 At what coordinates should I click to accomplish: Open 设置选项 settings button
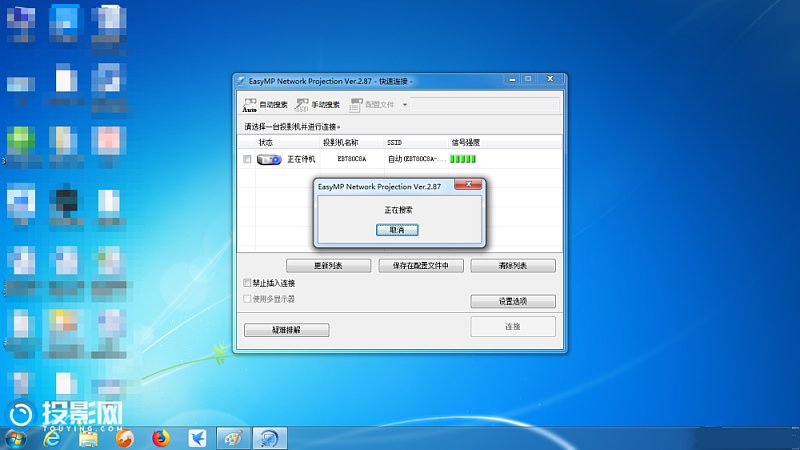click(x=513, y=301)
